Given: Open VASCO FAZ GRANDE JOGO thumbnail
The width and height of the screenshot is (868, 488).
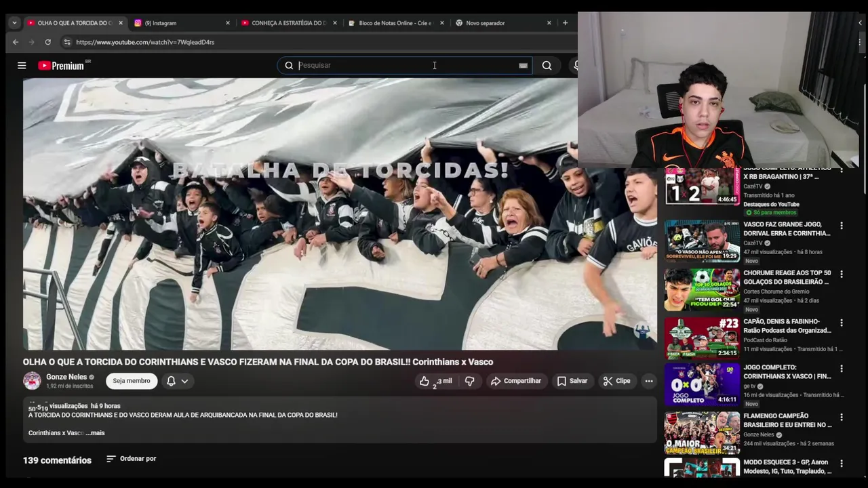Looking at the screenshot, I should (702, 241).
